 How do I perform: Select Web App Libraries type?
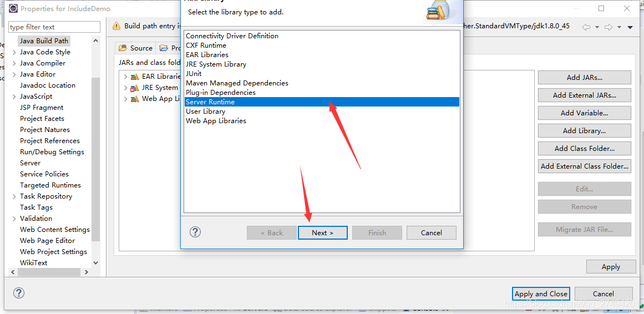pyautogui.click(x=216, y=121)
